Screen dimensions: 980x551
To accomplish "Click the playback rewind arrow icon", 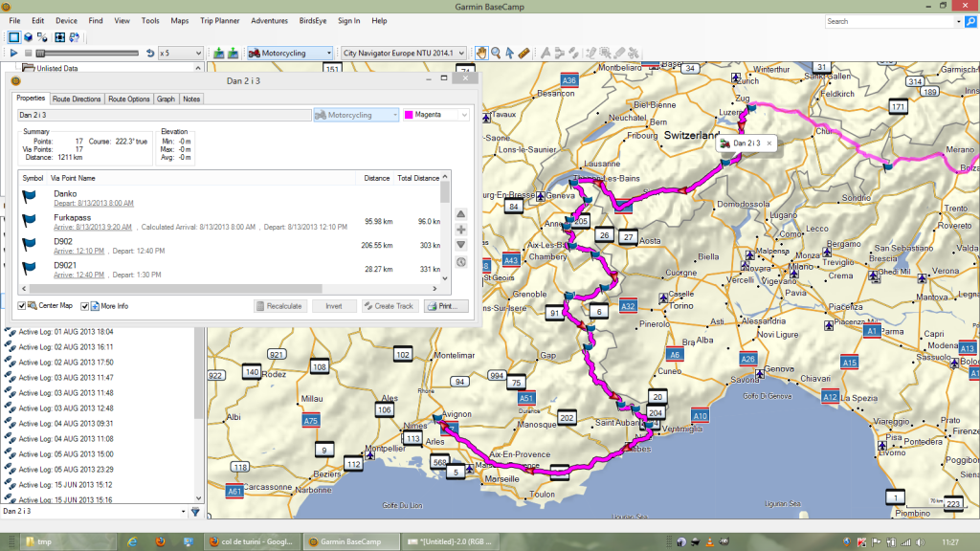I will pos(150,54).
